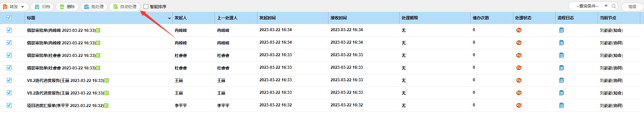Expand the 转发 dropdown arrow

(23, 7)
